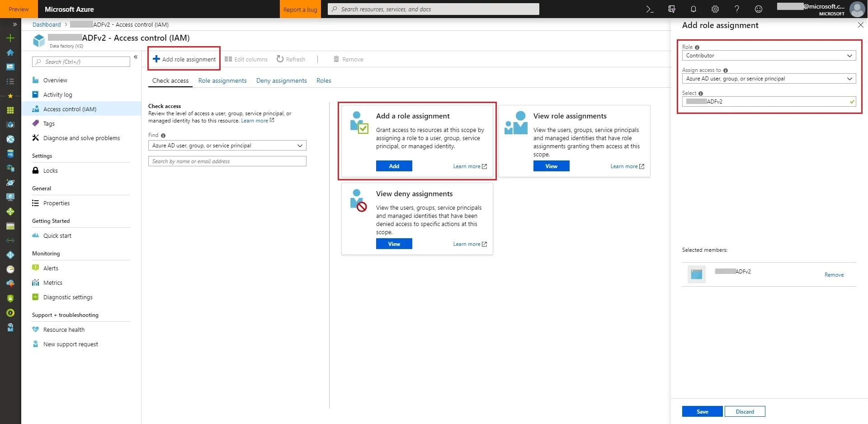The width and height of the screenshot is (868, 424).
Task: Create a resource with the plus icon
Action: (x=10, y=38)
